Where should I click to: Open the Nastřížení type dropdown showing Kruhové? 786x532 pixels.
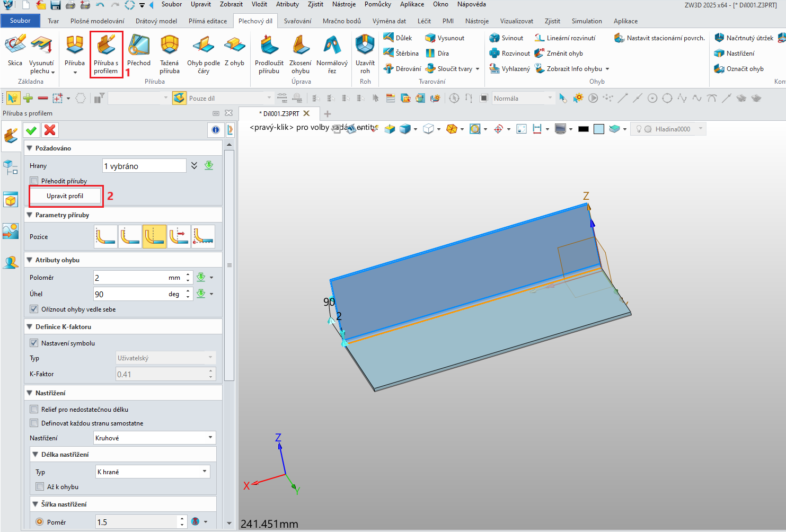pyautogui.click(x=154, y=438)
